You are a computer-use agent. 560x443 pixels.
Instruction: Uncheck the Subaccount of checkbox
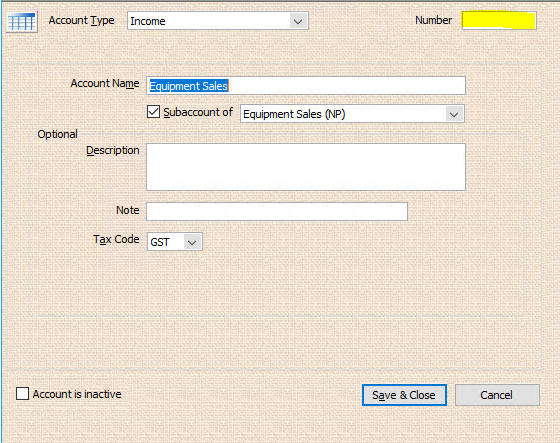(153, 112)
